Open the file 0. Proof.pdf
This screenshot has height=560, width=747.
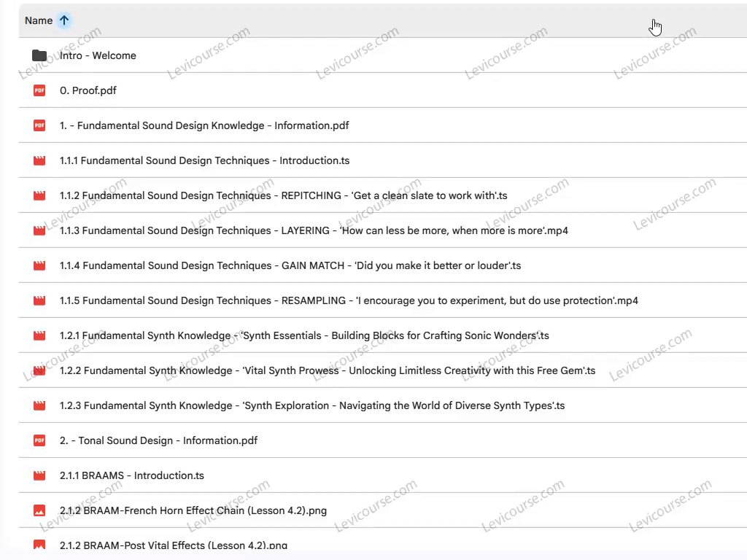[x=88, y=90]
